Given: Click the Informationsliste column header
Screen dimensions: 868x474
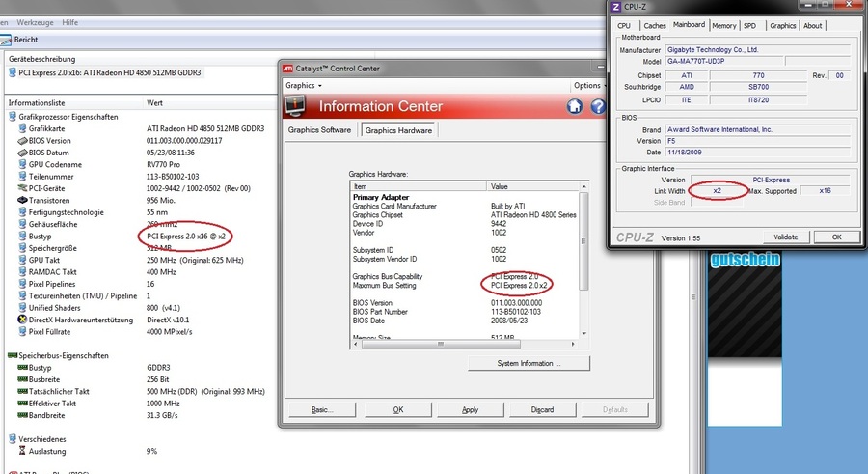Looking at the screenshot, I should point(73,103).
